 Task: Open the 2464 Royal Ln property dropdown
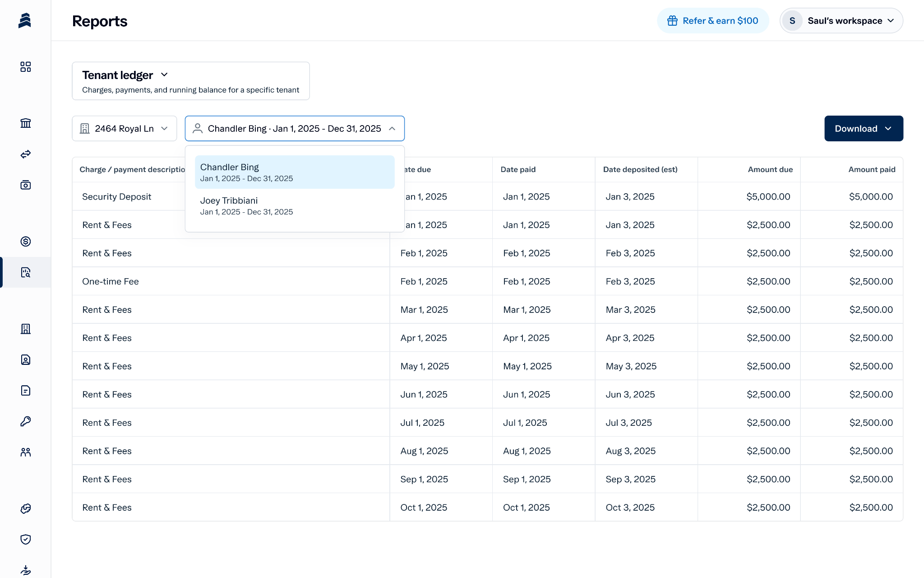(x=125, y=129)
